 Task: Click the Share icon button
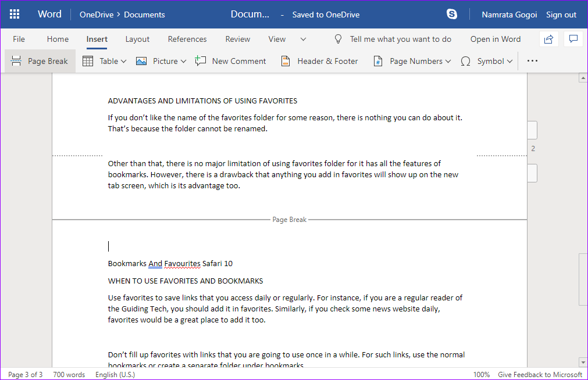[548, 39]
